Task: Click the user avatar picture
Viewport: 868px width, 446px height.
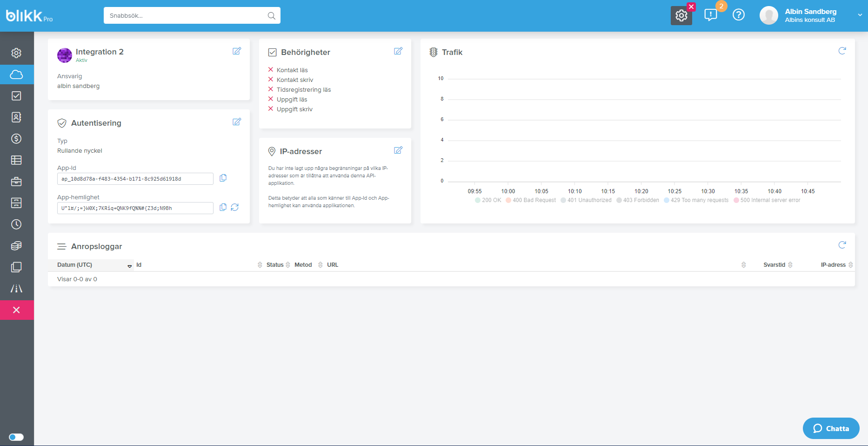Action: 769,15
